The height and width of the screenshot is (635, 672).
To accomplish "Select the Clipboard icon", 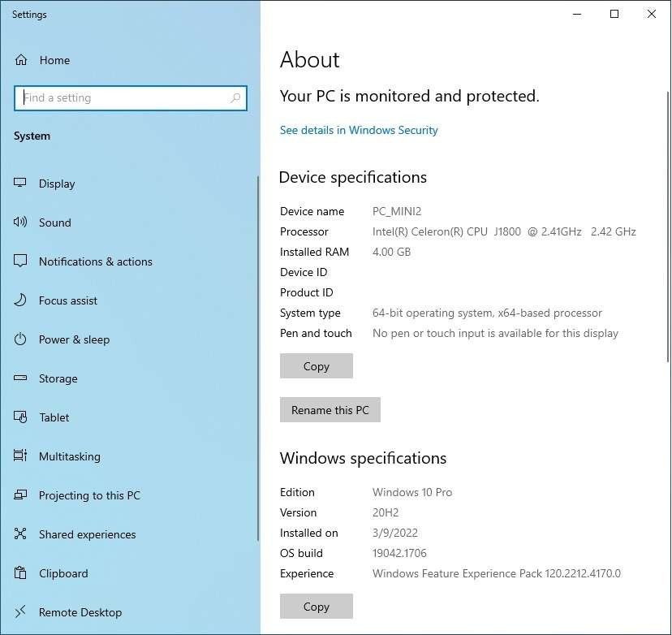I will pos(21,573).
